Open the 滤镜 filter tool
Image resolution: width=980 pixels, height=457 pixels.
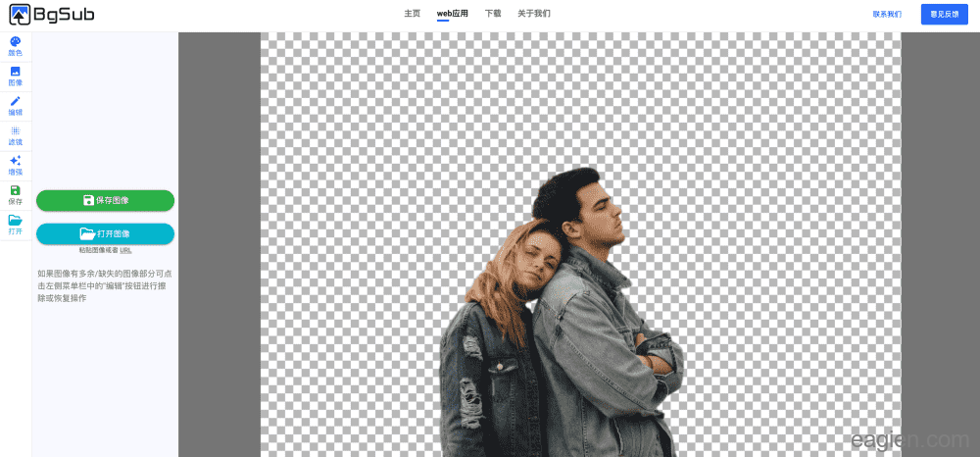point(15,135)
